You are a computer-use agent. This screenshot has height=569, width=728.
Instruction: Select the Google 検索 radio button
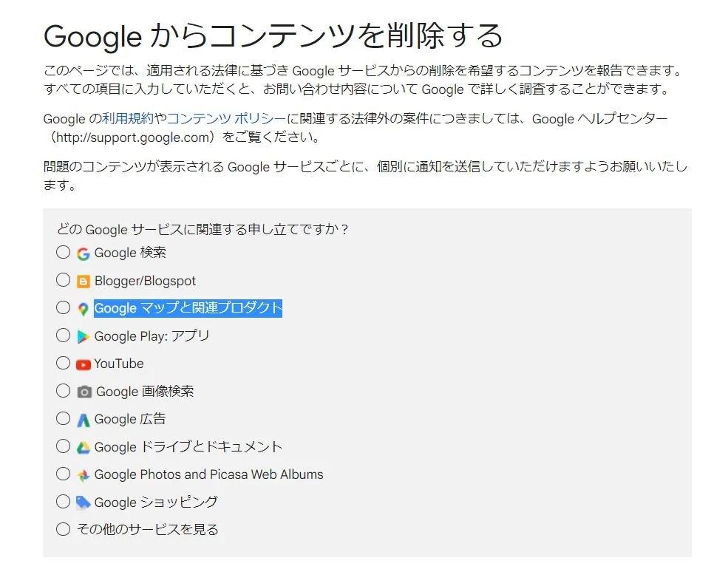64,253
